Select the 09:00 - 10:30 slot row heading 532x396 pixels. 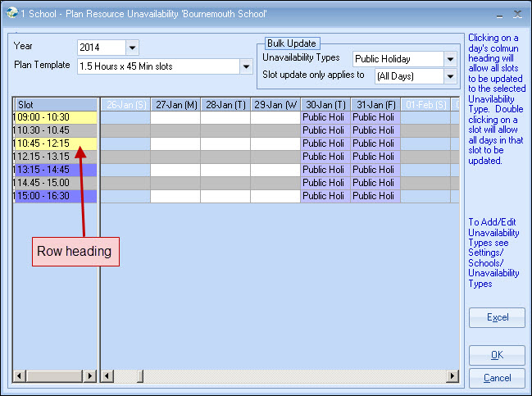[55, 117]
